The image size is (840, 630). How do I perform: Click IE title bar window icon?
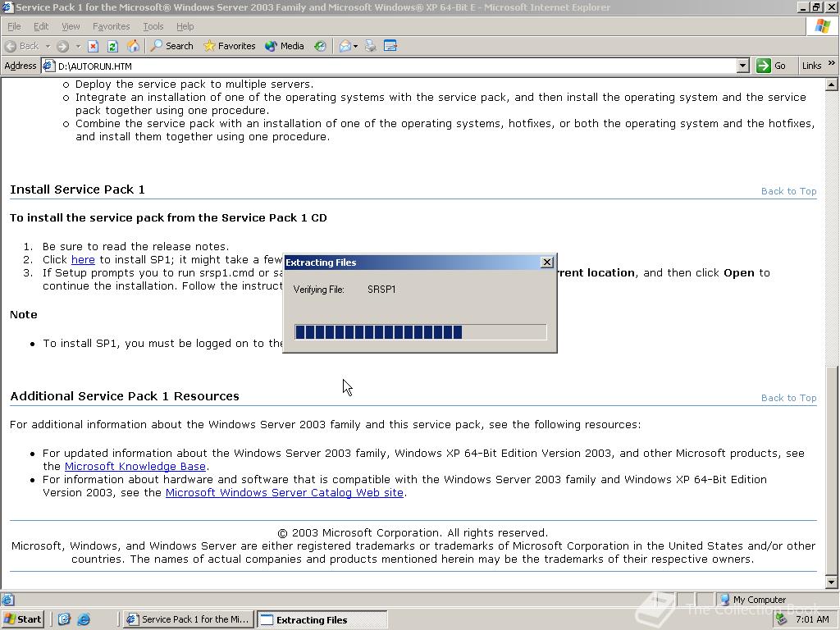[x=7, y=7]
